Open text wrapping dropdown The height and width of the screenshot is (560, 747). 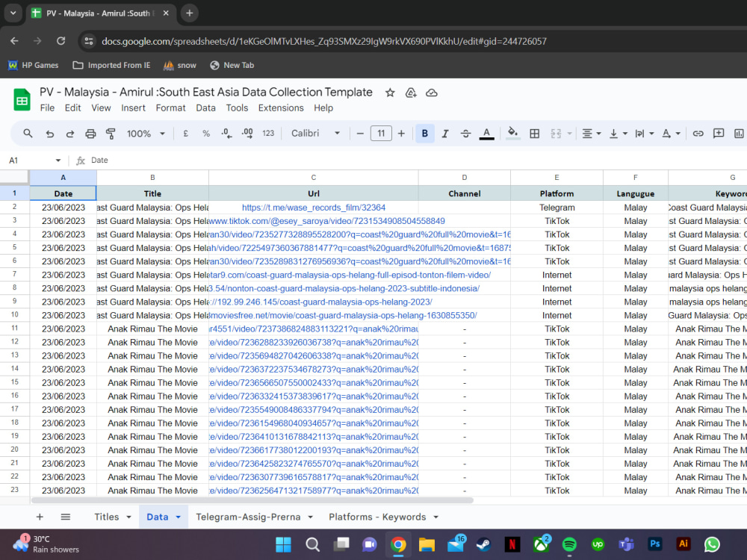644,134
